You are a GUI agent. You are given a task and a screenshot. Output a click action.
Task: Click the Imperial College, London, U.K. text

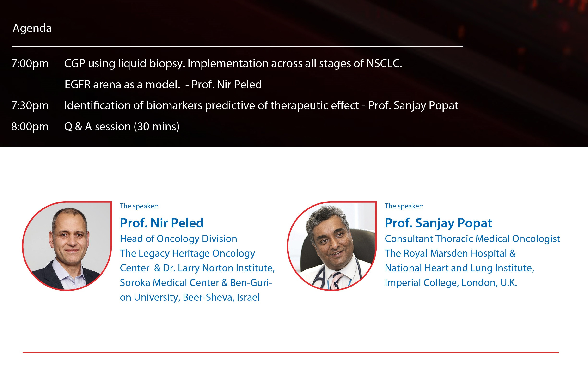point(451,283)
